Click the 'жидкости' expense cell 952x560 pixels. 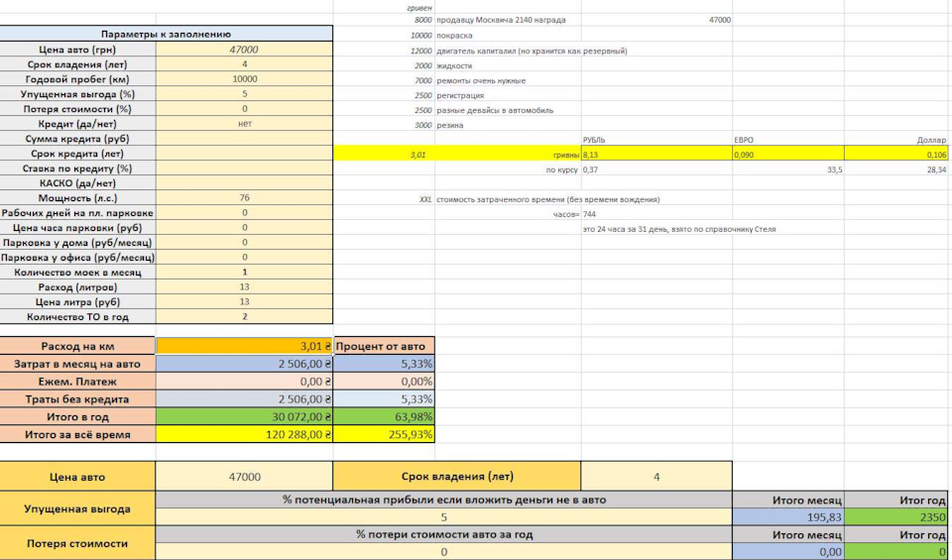(508, 65)
